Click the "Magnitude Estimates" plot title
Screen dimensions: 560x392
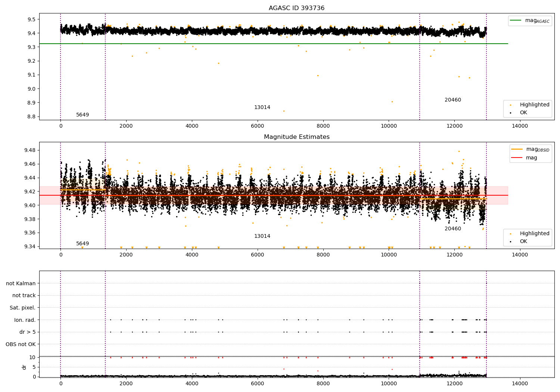(296, 137)
